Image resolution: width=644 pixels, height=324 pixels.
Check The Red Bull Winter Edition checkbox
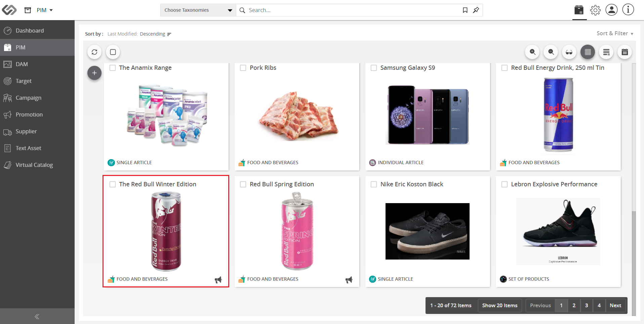tap(113, 184)
